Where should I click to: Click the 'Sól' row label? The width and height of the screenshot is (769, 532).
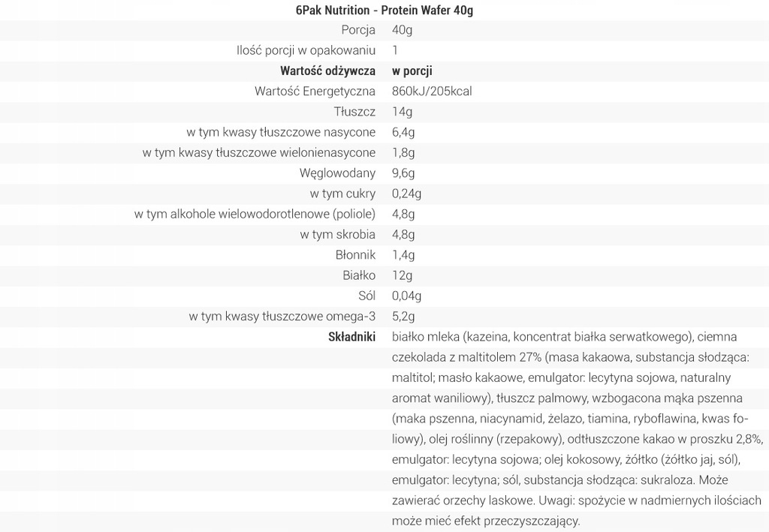click(366, 296)
